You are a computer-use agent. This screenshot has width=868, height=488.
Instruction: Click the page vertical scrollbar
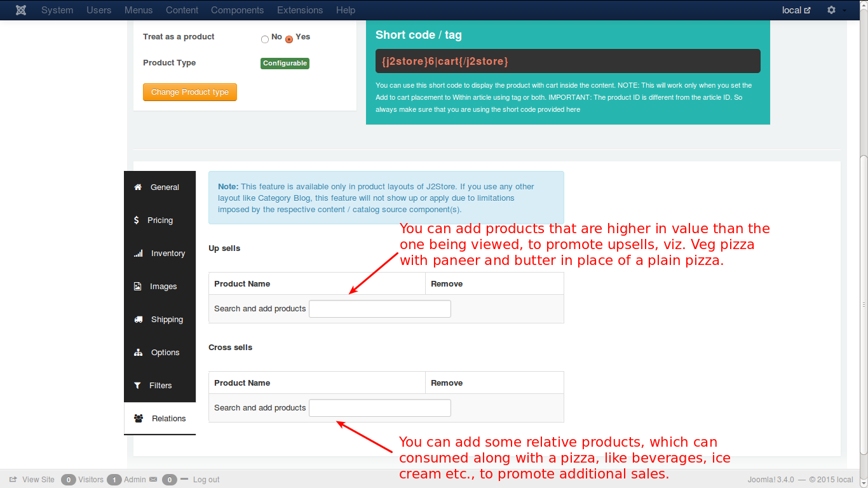[x=864, y=305]
